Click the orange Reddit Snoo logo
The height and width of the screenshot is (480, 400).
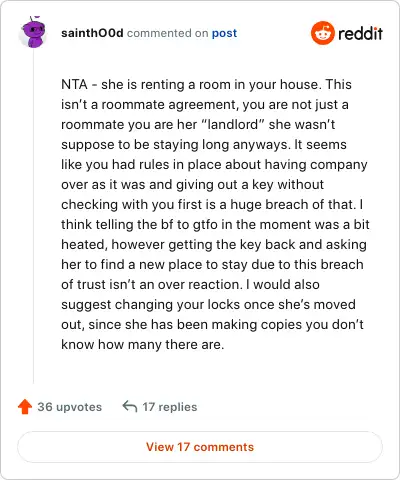click(x=322, y=33)
